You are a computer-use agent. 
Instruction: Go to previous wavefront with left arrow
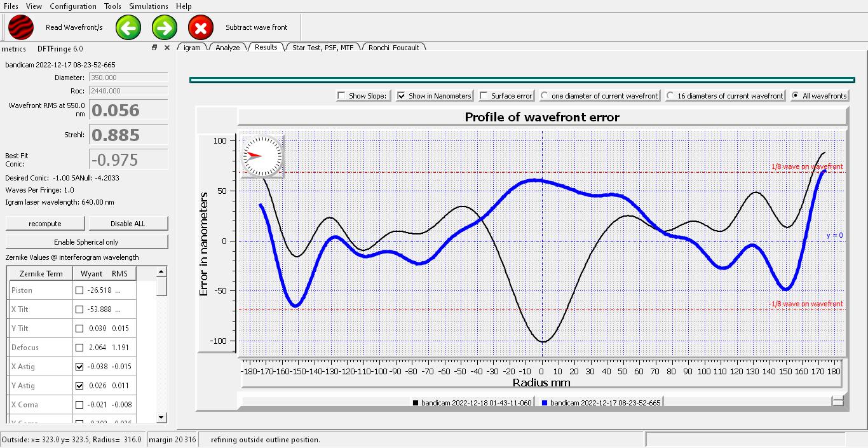128,27
